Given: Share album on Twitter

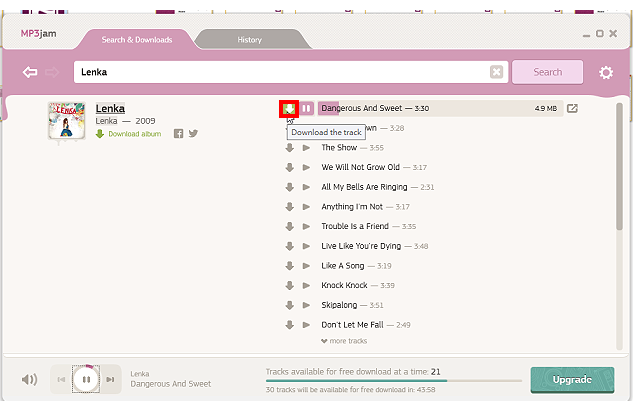Looking at the screenshot, I should [193, 133].
